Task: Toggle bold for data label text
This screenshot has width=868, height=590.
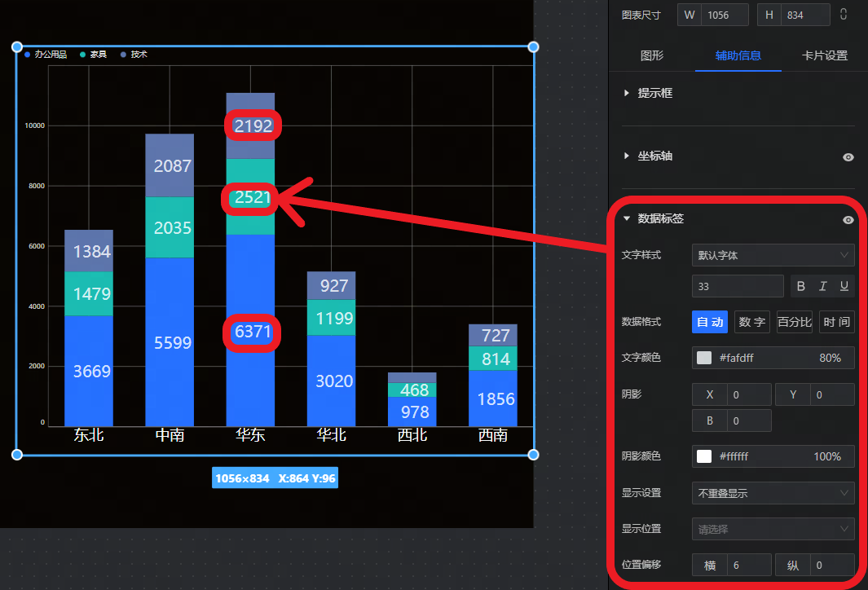Action: point(801,286)
